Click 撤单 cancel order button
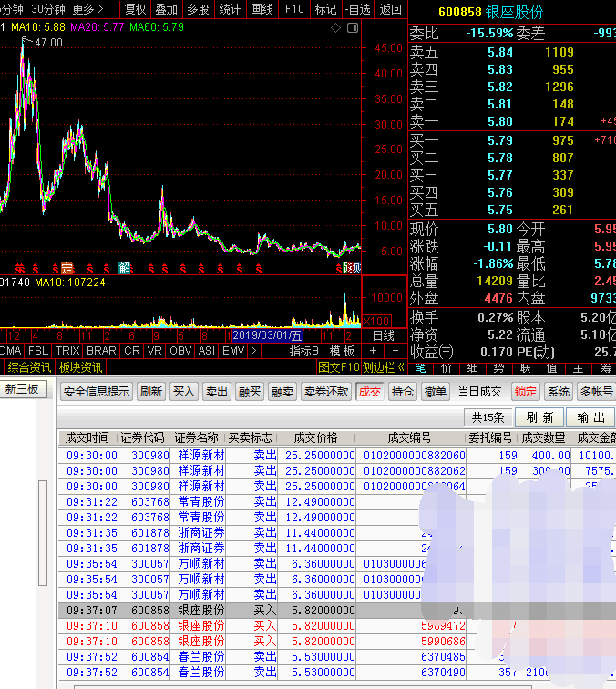616x689 pixels. click(435, 392)
